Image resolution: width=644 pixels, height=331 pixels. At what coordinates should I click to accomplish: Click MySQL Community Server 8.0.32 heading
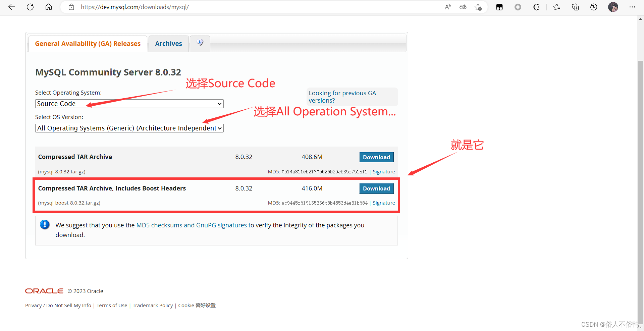(108, 72)
